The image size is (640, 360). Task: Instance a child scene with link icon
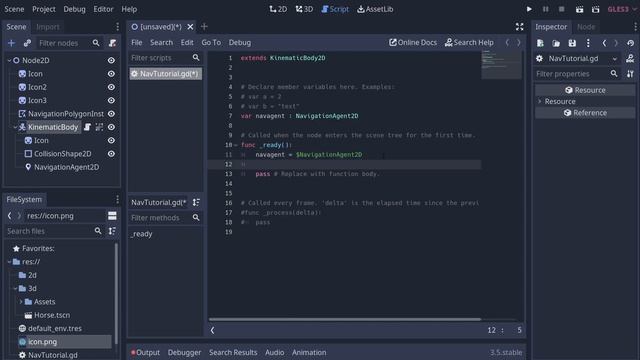tap(27, 43)
